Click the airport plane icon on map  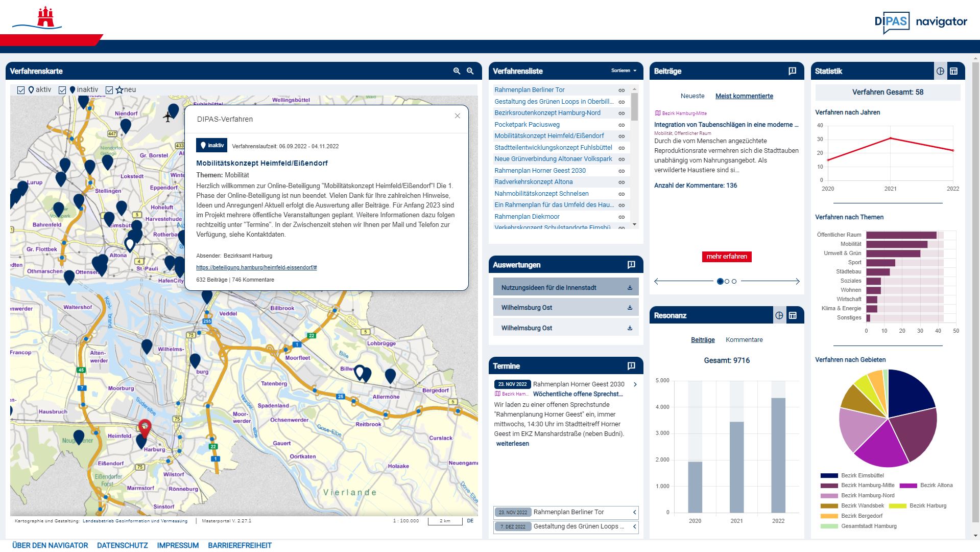click(168, 117)
